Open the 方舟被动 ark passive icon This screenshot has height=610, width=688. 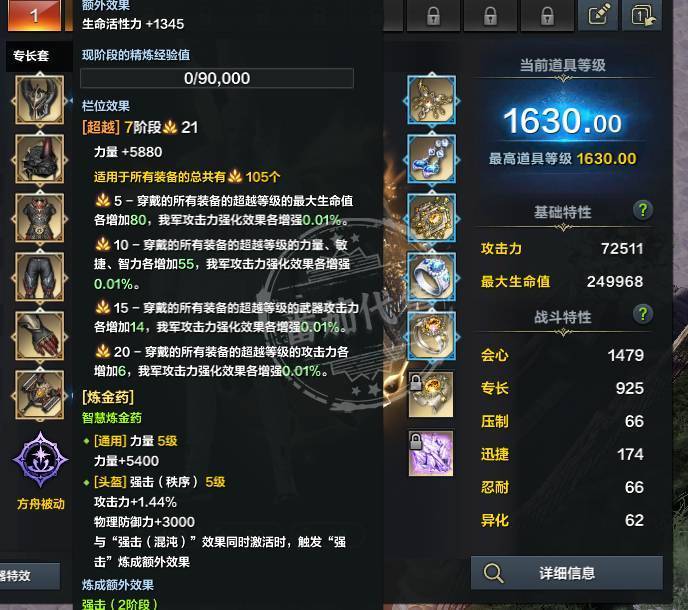tap(40, 459)
